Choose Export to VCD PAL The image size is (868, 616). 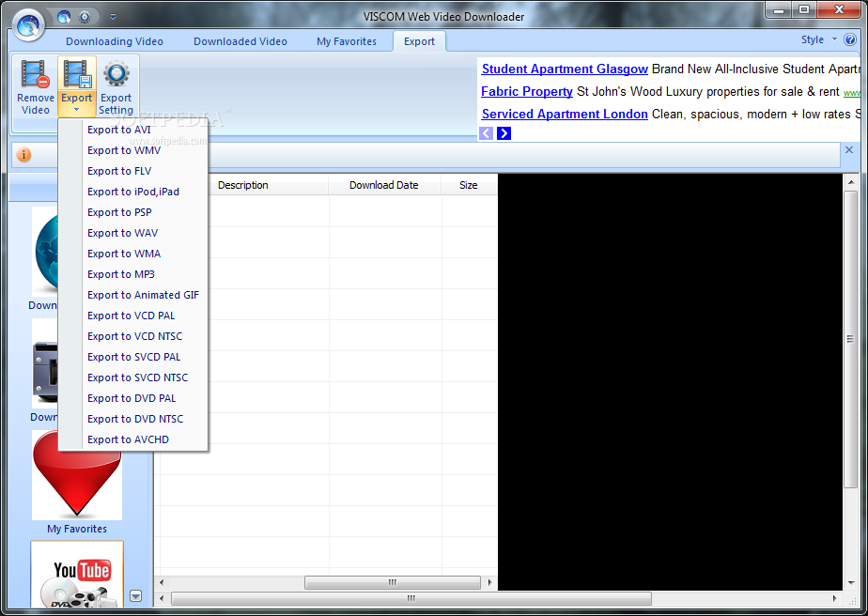pyautogui.click(x=132, y=316)
